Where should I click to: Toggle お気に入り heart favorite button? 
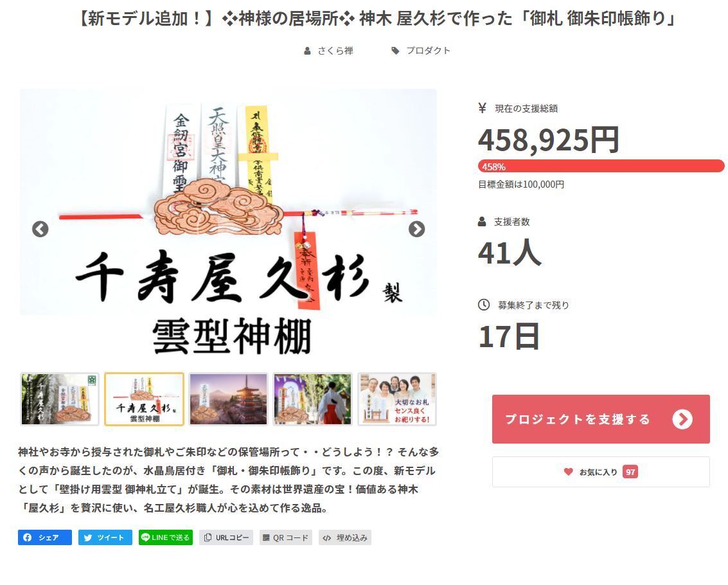601,472
